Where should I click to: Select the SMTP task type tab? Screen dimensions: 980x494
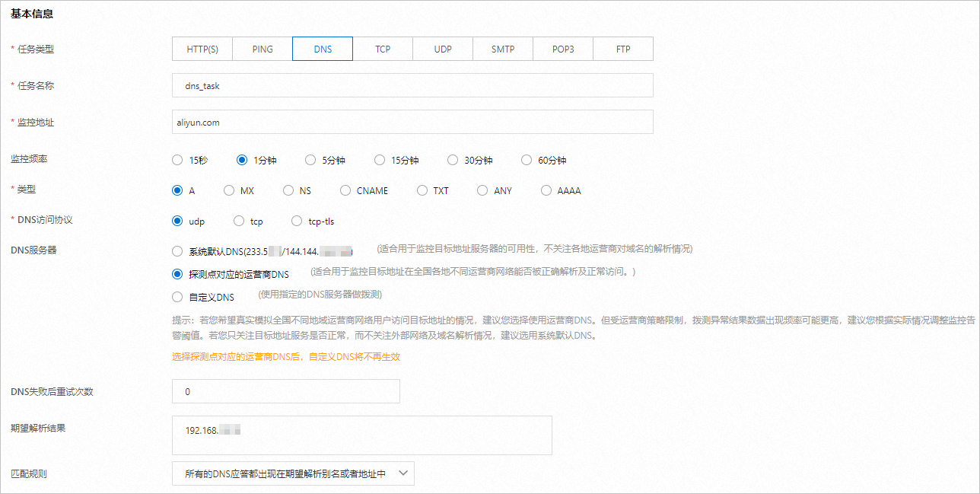503,49
